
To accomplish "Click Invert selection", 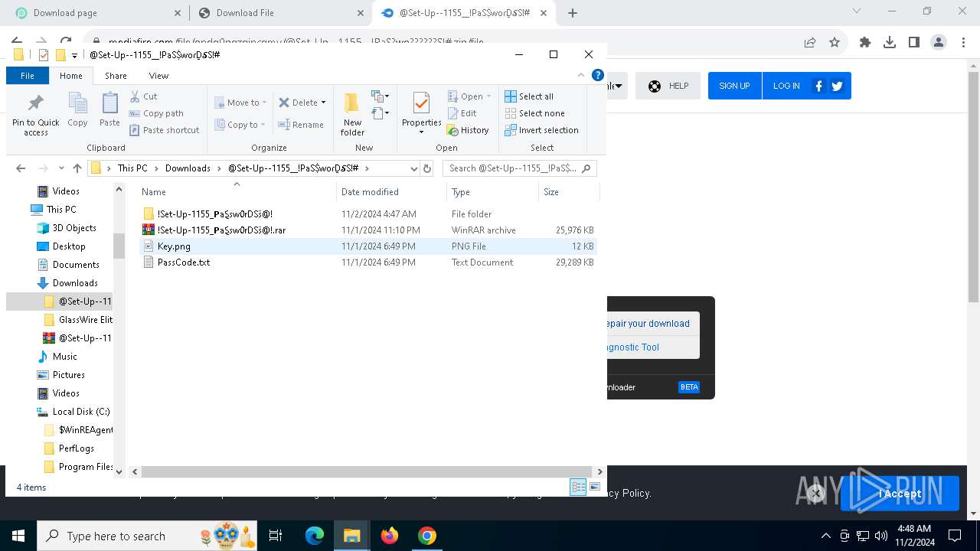I will (541, 130).
